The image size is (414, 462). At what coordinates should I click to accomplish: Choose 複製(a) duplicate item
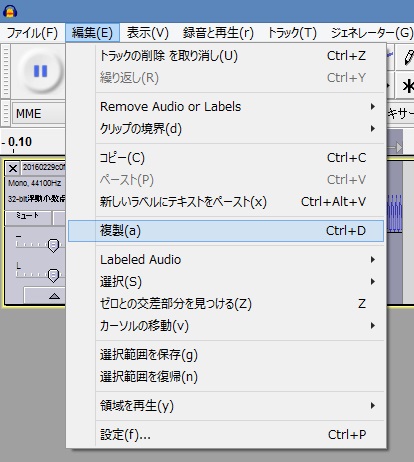pyautogui.click(x=226, y=231)
